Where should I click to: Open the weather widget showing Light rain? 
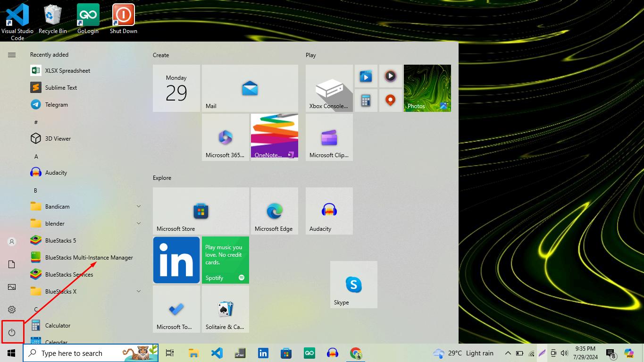(463, 353)
